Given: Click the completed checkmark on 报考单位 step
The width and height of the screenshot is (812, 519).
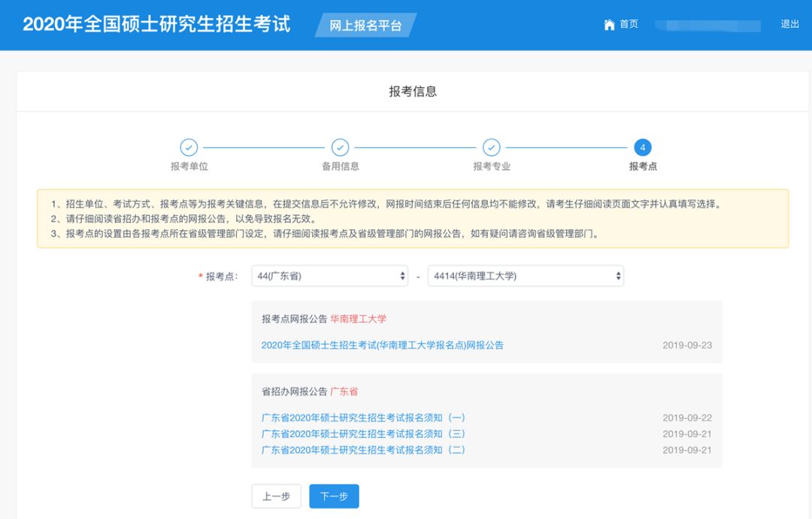Looking at the screenshot, I should (187, 149).
